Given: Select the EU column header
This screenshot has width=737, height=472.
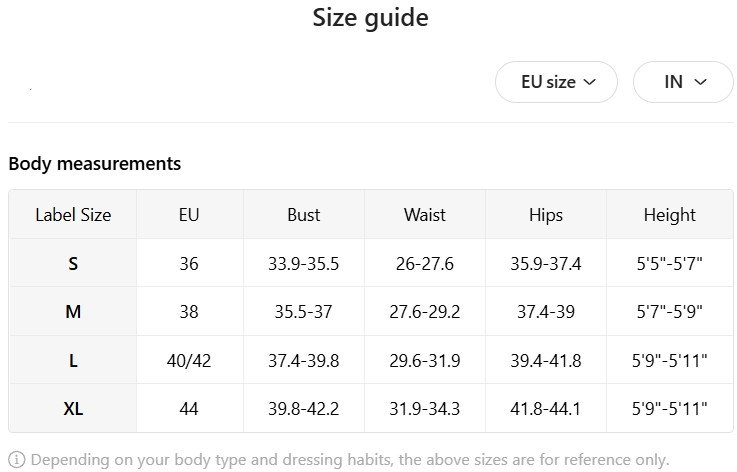Looking at the screenshot, I should [x=189, y=215].
